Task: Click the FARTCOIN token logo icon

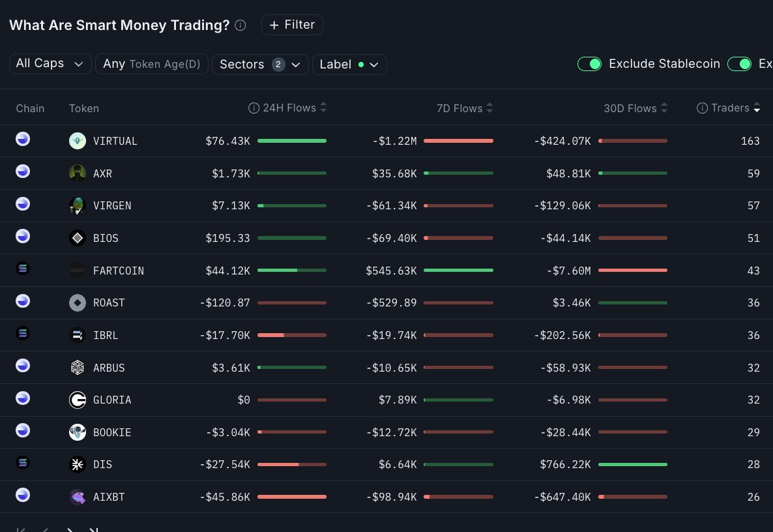Action: tap(78, 271)
